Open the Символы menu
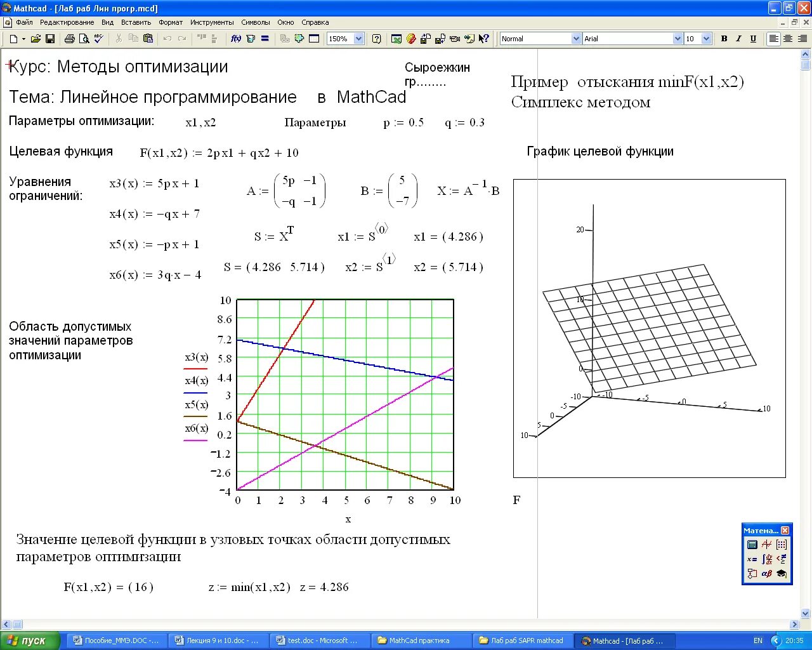 pyautogui.click(x=256, y=22)
